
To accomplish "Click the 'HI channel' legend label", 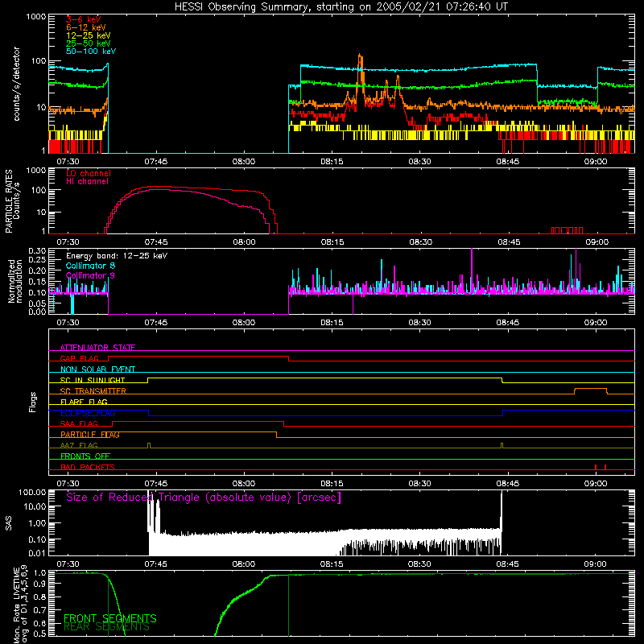I will [87, 182].
